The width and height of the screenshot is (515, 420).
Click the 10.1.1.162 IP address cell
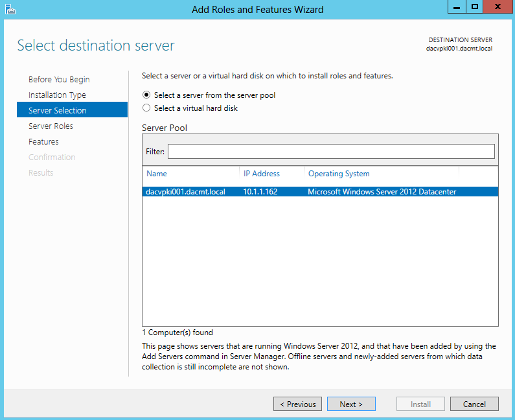260,192
